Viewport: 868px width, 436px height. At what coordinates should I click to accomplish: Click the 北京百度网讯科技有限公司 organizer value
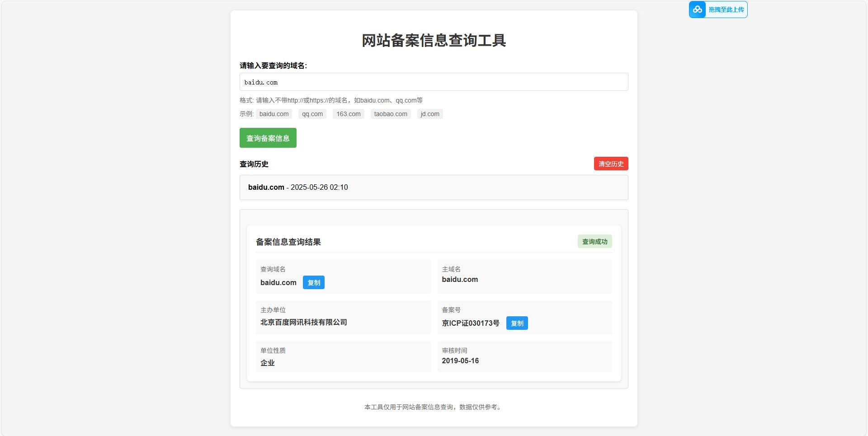304,322
